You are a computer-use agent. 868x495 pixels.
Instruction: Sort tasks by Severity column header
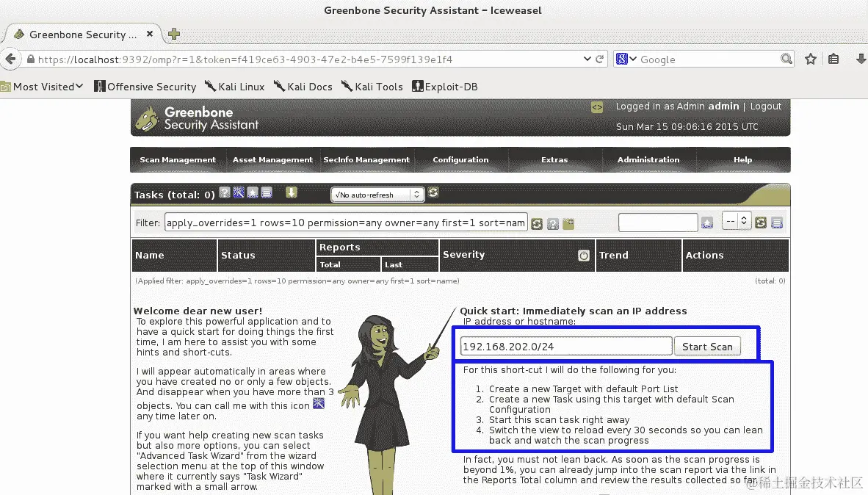pyautogui.click(x=464, y=254)
